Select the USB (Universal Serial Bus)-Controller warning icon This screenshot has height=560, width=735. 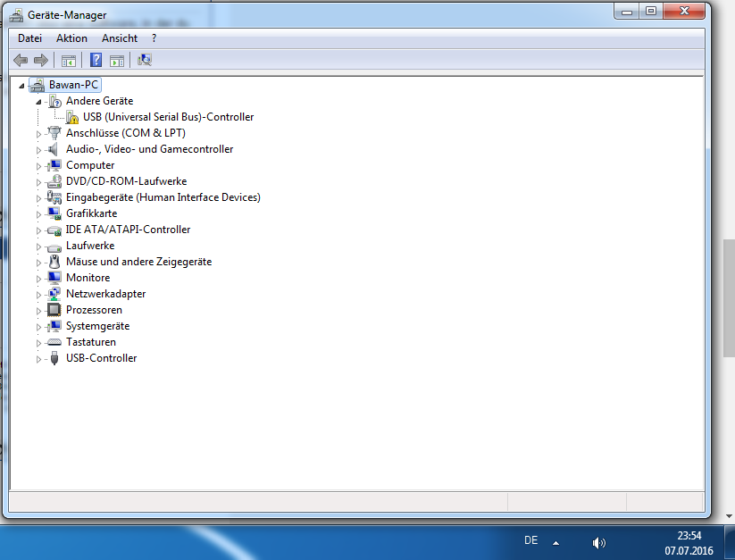tap(72, 117)
